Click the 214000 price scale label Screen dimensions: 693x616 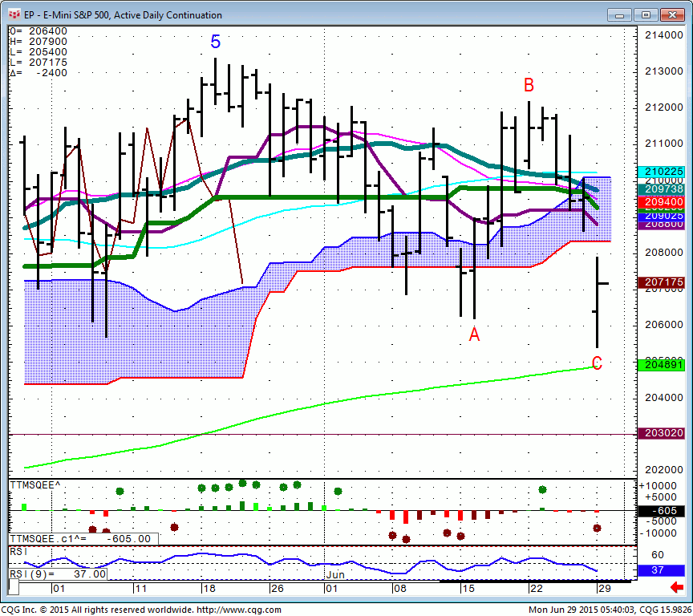[664, 35]
